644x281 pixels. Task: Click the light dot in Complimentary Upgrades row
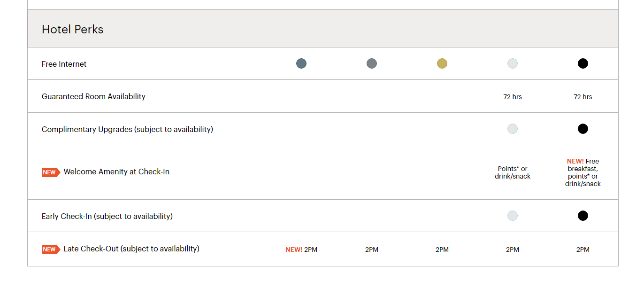(513, 129)
